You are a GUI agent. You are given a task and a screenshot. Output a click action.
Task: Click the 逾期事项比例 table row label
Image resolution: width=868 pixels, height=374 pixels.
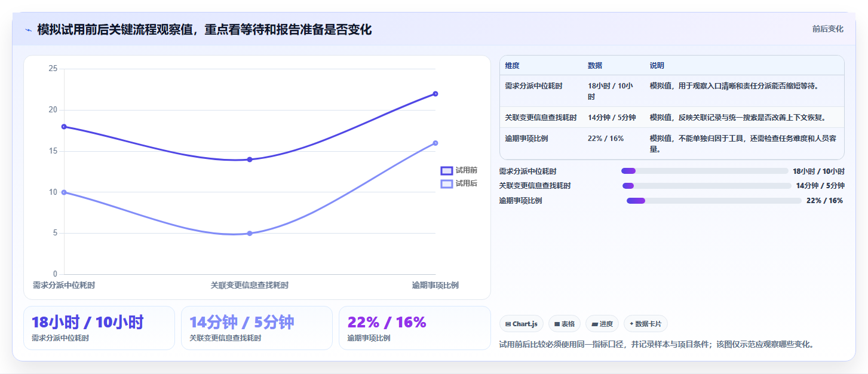pos(526,139)
